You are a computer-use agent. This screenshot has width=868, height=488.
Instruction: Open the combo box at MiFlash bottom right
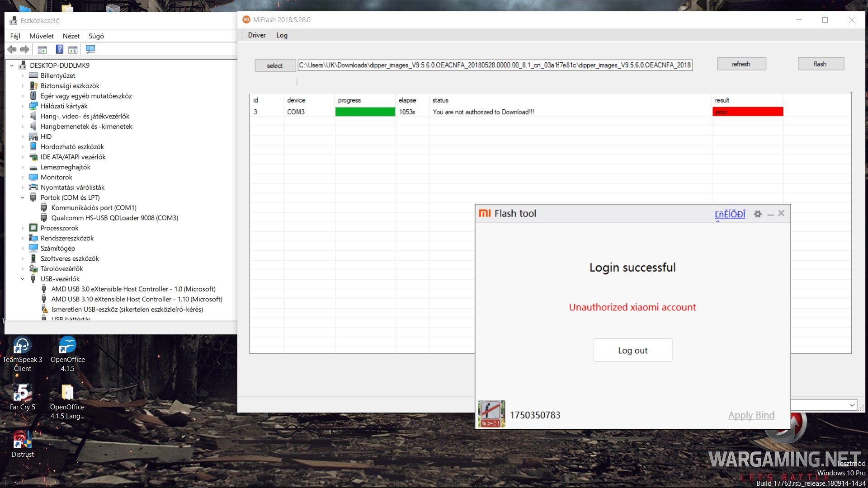point(852,405)
